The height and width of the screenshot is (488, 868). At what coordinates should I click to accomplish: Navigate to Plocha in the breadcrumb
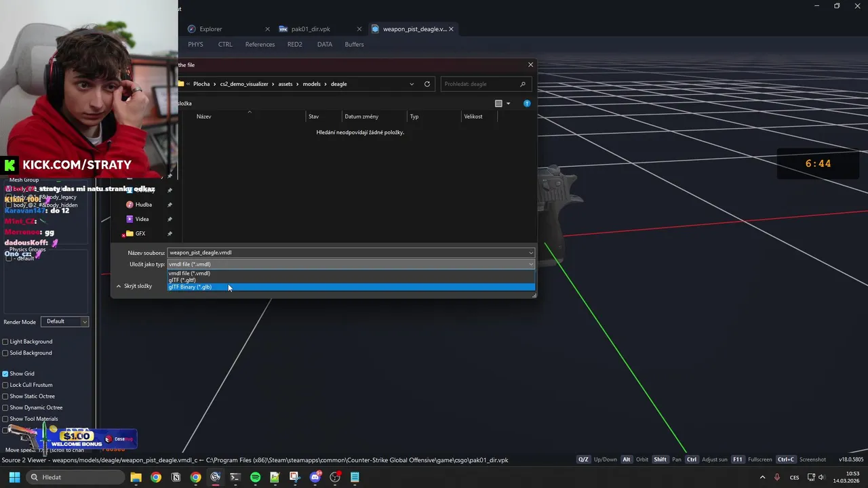click(x=201, y=84)
